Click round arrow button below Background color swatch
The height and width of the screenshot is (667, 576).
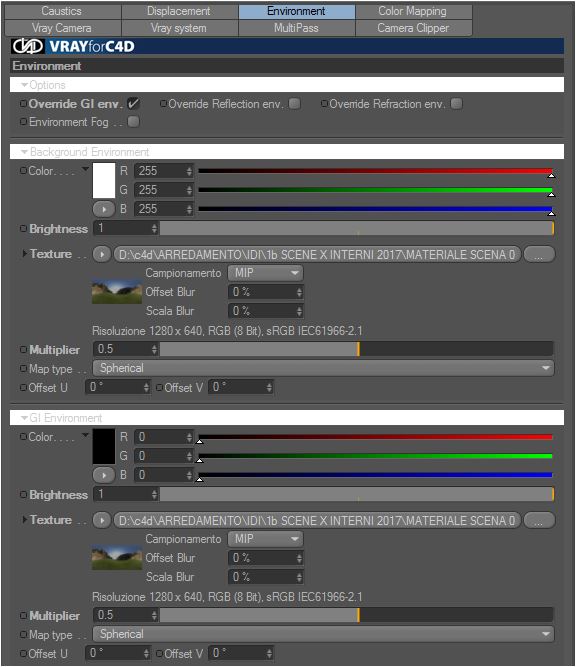[x=104, y=209]
